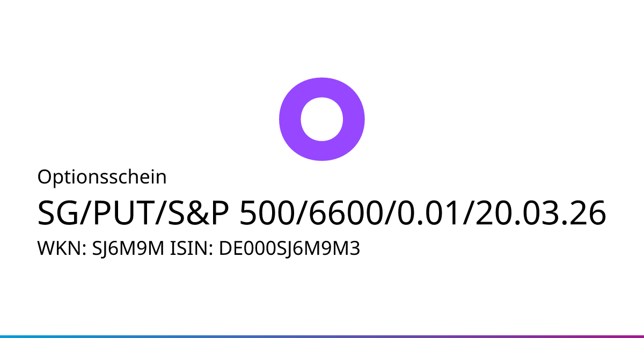Click the white center of the ring logo
The height and width of the screenshot is (338, 644).
(322, 119)
